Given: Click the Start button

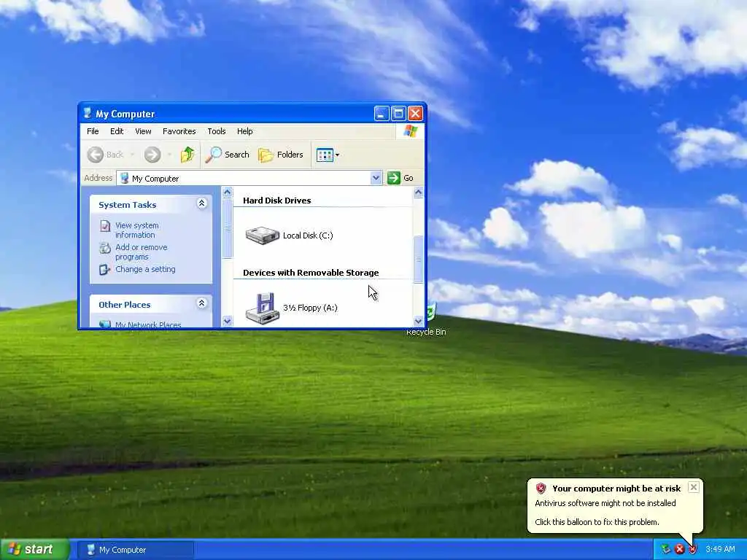Looking at the screenshot, I should point(34,550).
